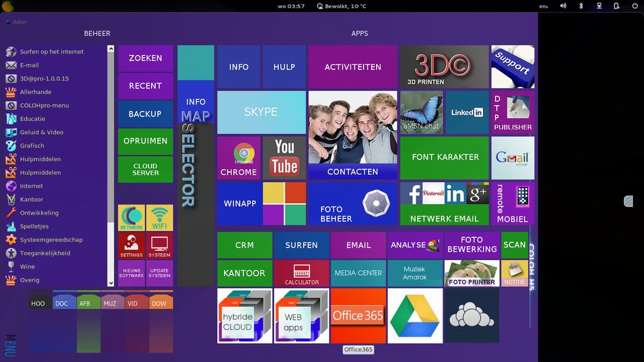Open the hybride Cloud tile

[245, 315]
